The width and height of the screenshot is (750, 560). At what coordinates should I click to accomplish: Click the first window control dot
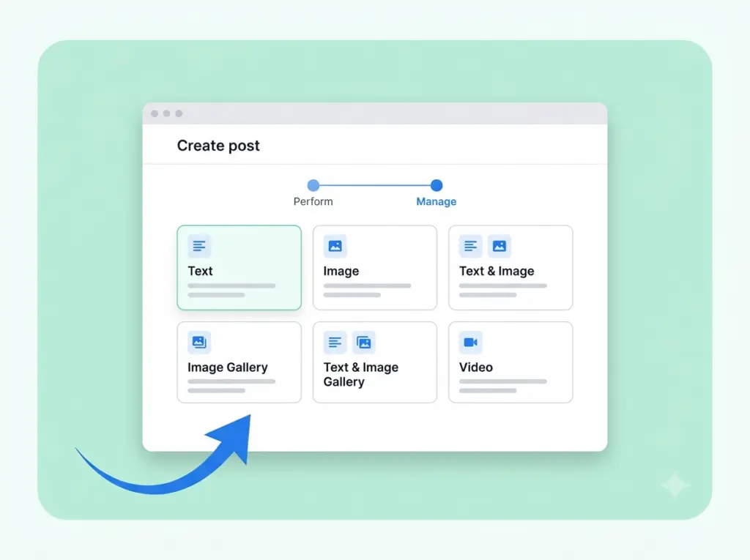point(155,113)
